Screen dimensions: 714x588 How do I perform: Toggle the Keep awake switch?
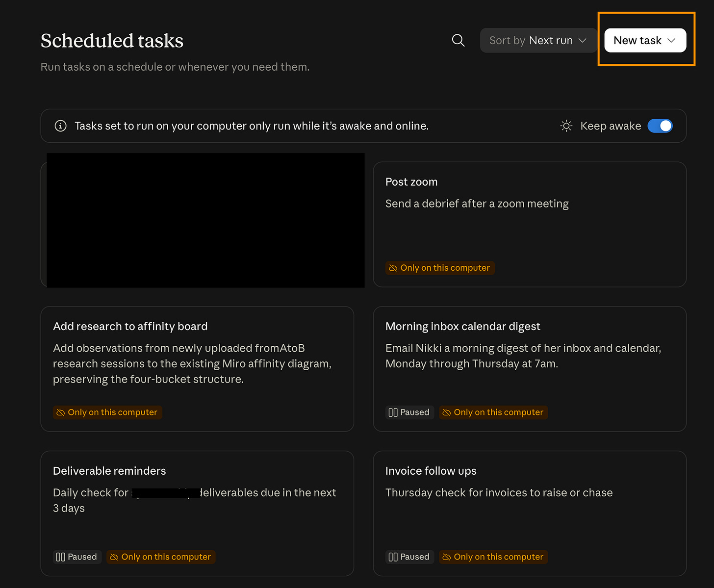coord(660,126)
